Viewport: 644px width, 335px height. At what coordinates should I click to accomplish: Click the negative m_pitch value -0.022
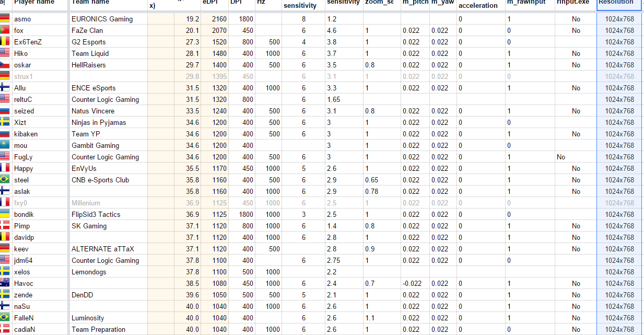[x=411, y=283]
